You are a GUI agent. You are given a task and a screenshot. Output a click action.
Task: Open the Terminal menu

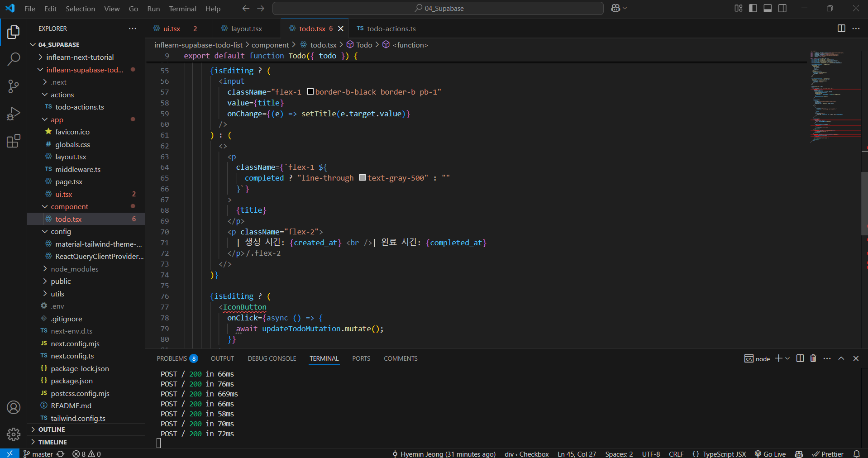pos(182,9)
